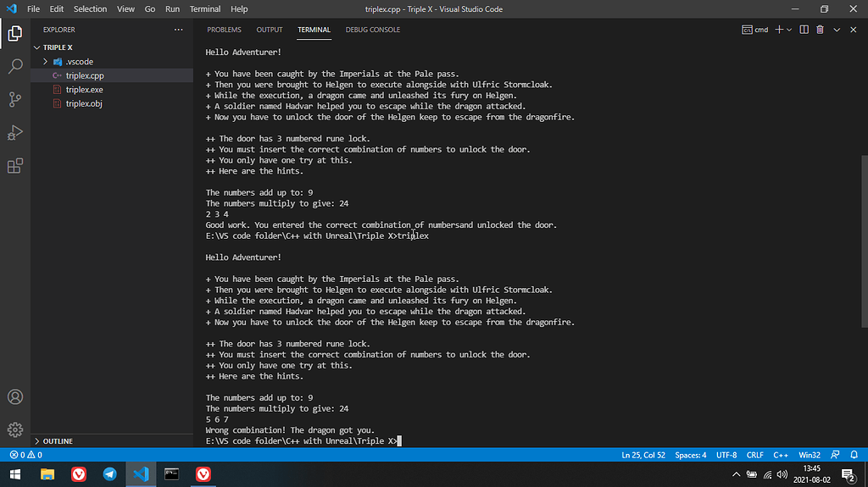Screen dimensions: 868x487
Task: Open the new terminal profile dropdown arrow
Action: pos(789,30)
